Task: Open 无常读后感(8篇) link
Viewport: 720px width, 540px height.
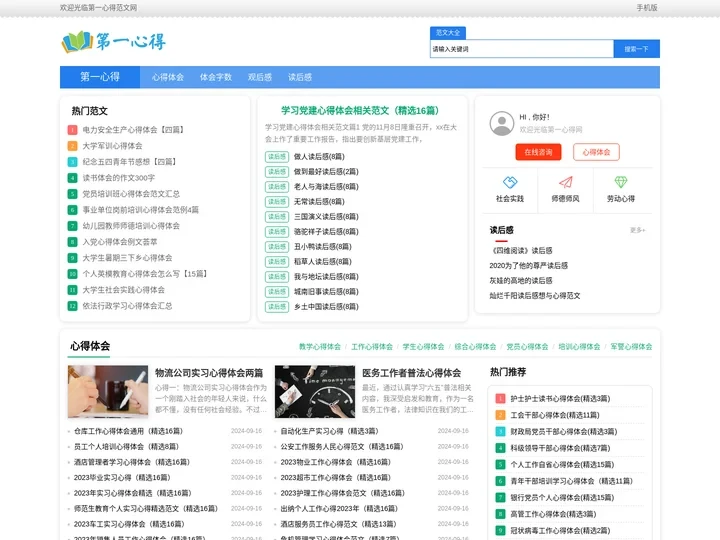Action: coord(319,202)
